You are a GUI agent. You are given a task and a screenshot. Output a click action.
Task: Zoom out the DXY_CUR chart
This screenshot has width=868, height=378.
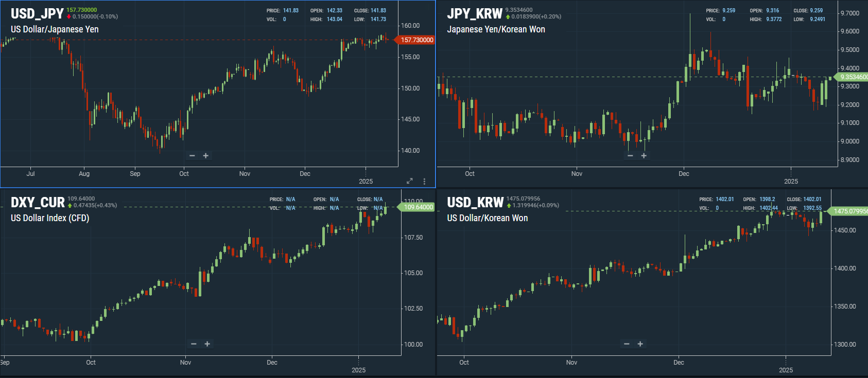(x=194, y=344)
